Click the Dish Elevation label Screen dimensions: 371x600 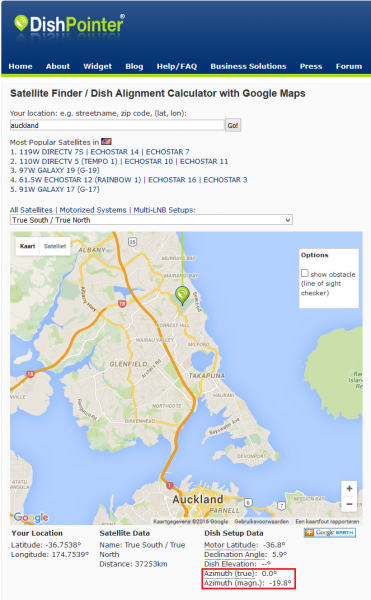click(230, 564)
